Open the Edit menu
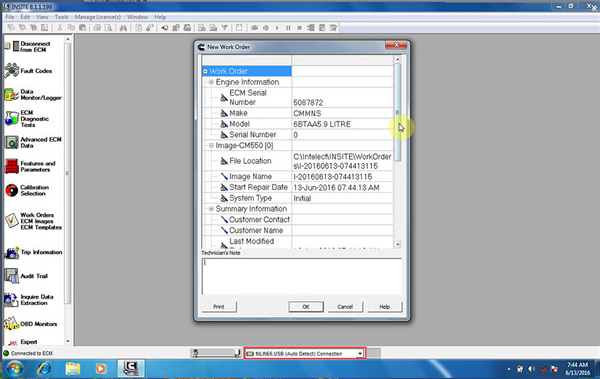The height and width of the screenshot is (379, 600). pyautogui.click(x=25, y=17)
